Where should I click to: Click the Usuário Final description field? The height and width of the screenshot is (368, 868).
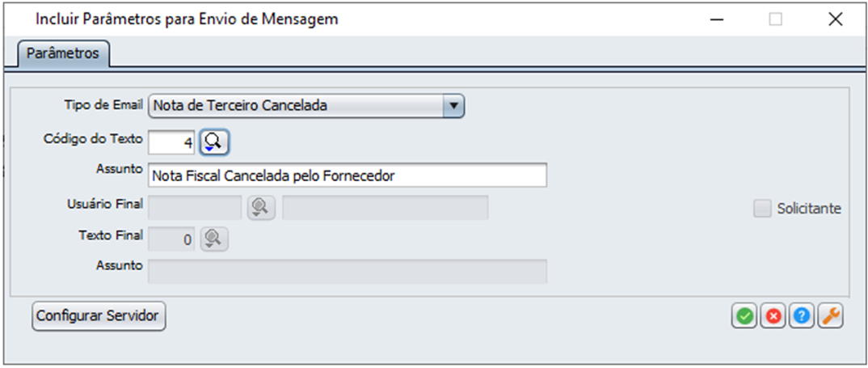click(386, 207)
